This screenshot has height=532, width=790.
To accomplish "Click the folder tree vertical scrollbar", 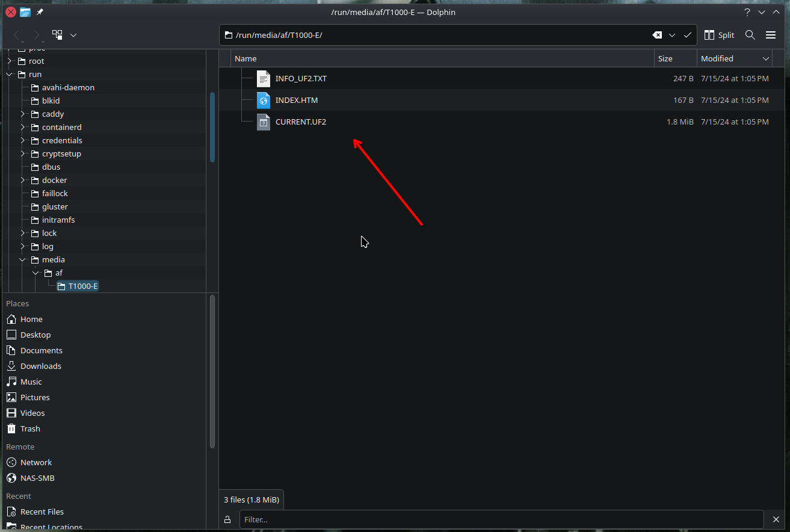I will tap(212, 126).
